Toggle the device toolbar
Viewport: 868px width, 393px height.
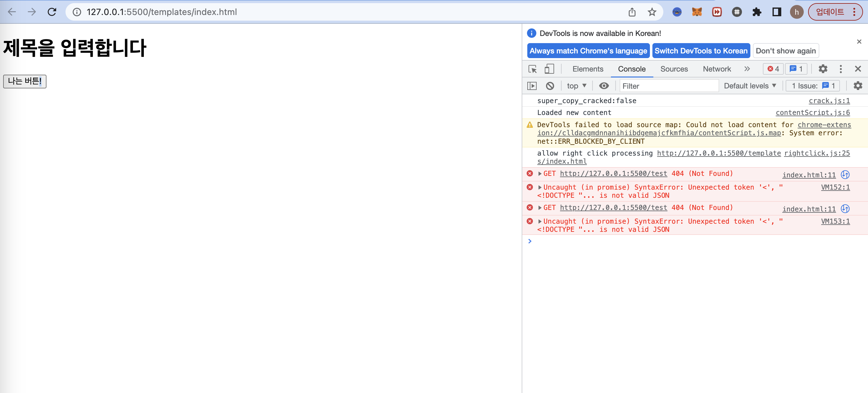pyautogui.click(x=549, y=69)
